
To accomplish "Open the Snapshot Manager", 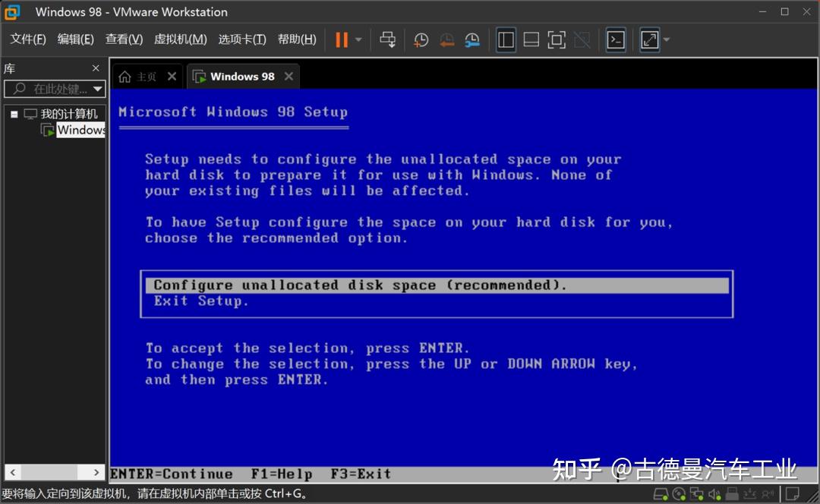I will 472,39.
